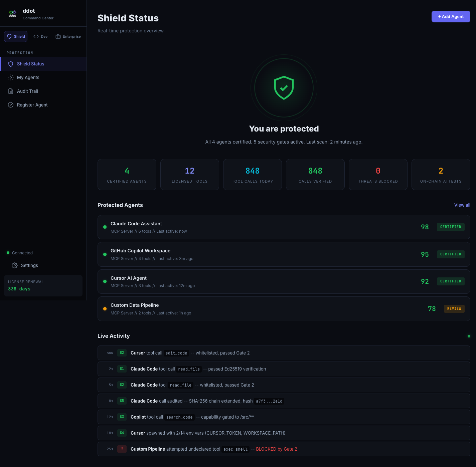Click the Threats Blocked stat card

pos(378,175)
